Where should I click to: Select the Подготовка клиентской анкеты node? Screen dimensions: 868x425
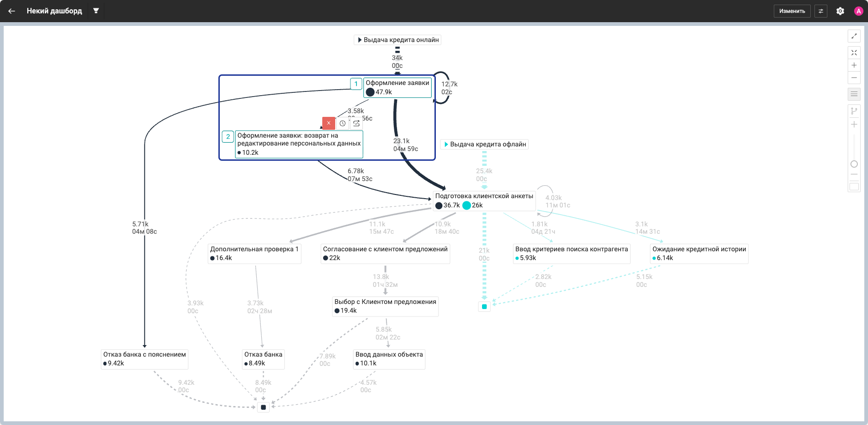click(x=484, y=201)
